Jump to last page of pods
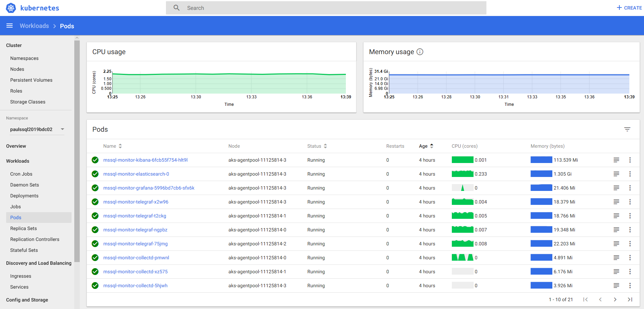 630,299
